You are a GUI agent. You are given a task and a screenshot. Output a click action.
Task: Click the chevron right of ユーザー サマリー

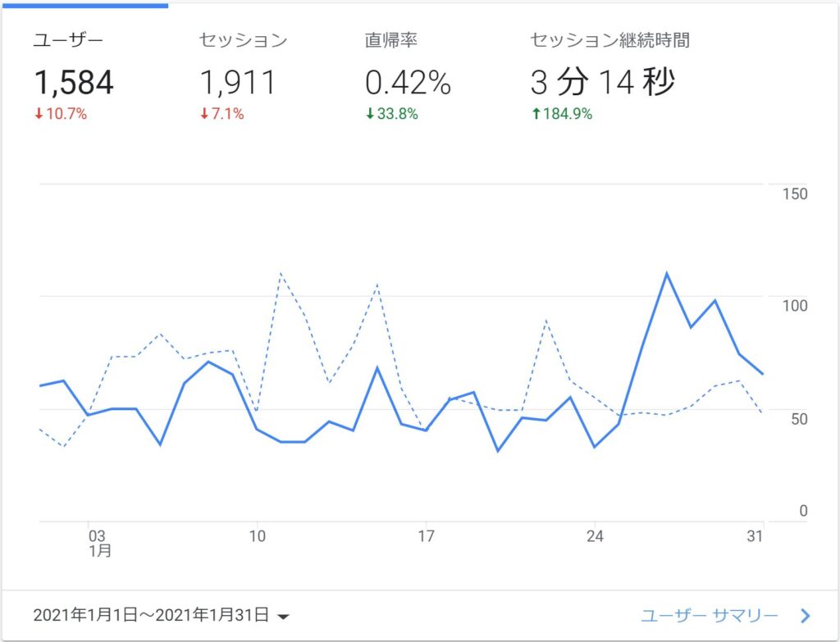coord(805,615)
